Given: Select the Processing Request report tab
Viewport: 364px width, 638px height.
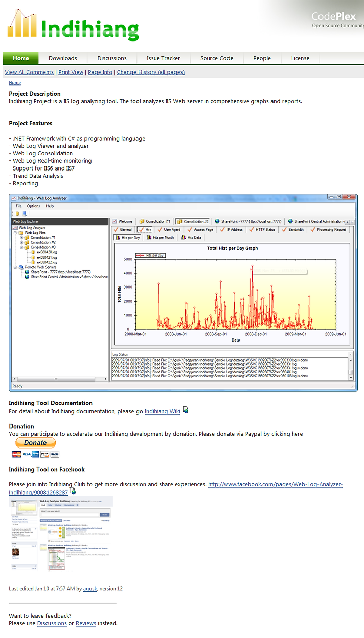Looking at the screenshot, I should coord(329,230).
